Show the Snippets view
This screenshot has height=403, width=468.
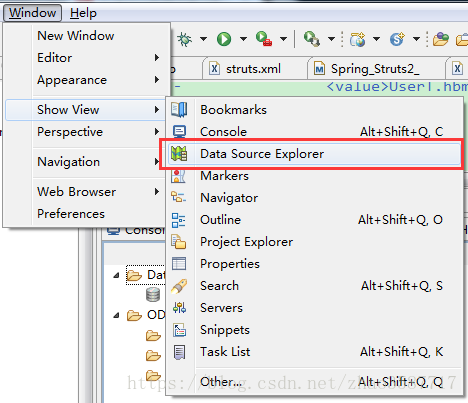[x=314, y=330]
